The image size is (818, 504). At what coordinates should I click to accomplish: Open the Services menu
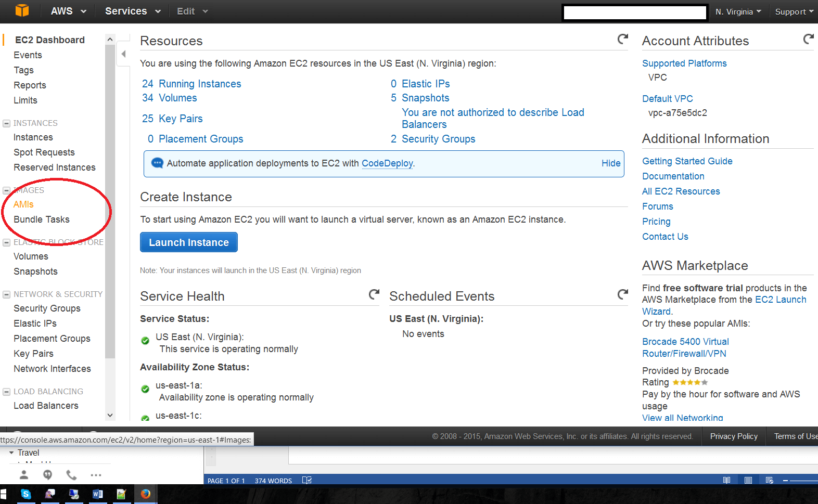[133, 11]
